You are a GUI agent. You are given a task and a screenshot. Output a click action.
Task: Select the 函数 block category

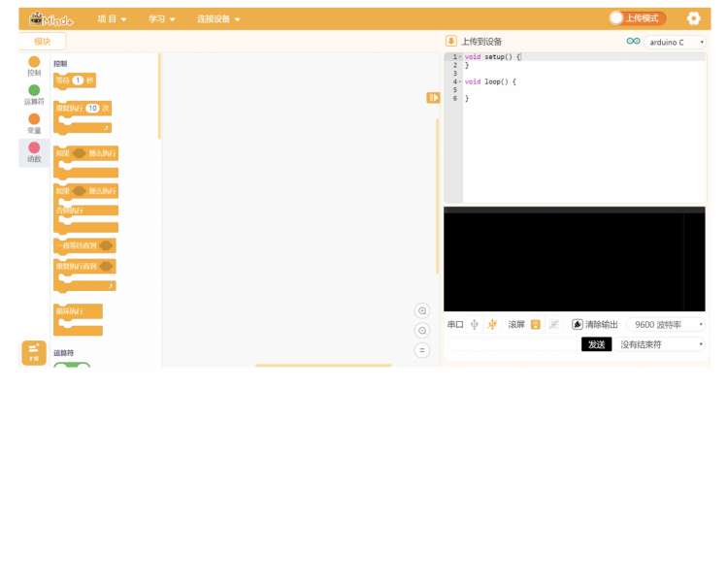click(34, 152)
